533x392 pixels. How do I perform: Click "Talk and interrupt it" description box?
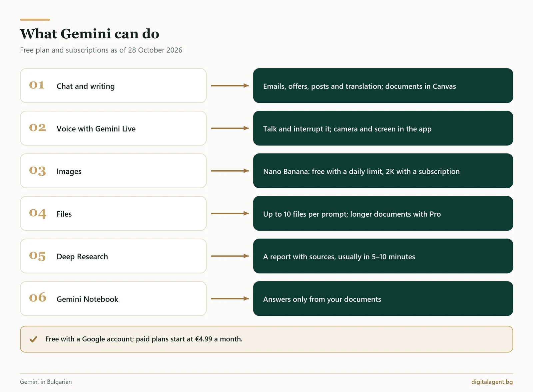click(x=383, y=128)
